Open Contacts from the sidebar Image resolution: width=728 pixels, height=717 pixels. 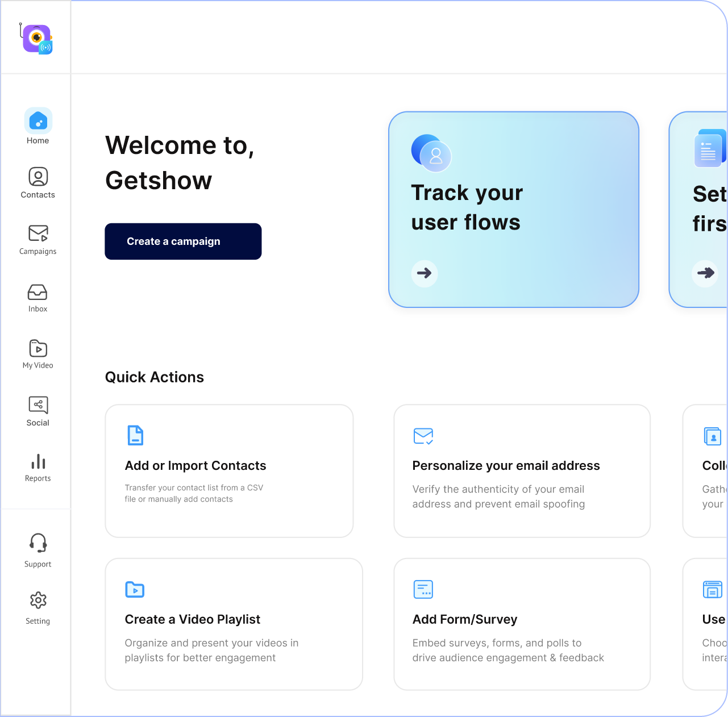(x=38, y=177)
